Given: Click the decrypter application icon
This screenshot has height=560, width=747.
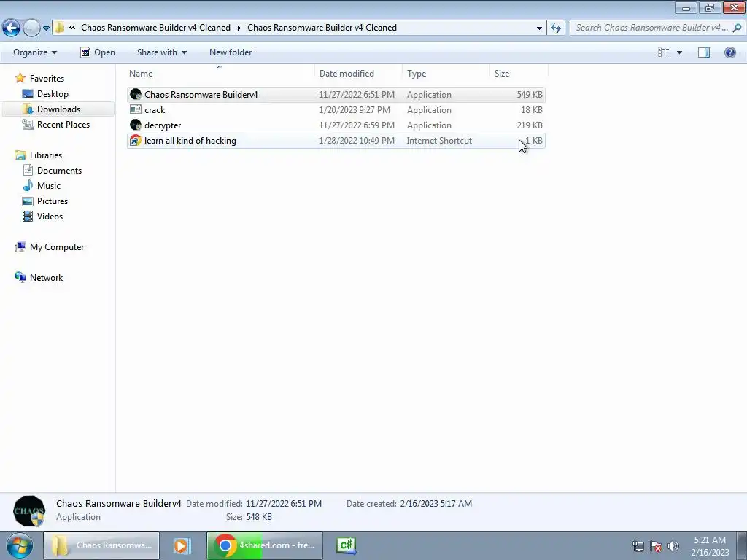Looking at the screenshot, I should (136, 125).
